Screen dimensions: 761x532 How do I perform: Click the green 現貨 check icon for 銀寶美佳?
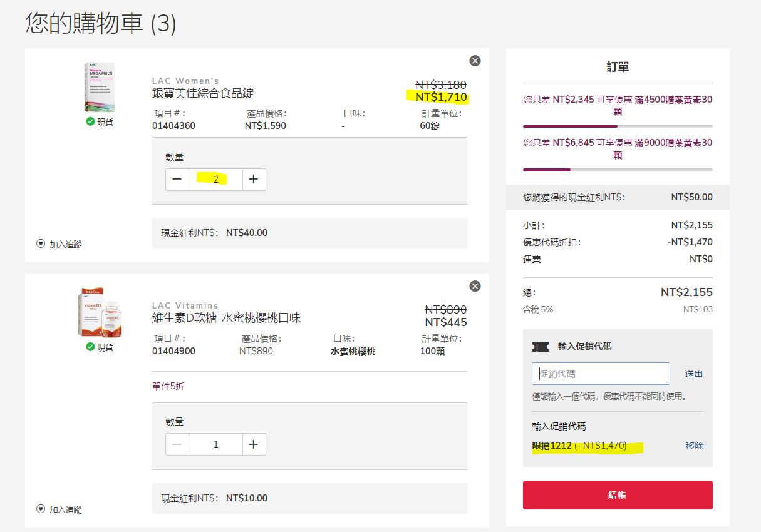90,121
